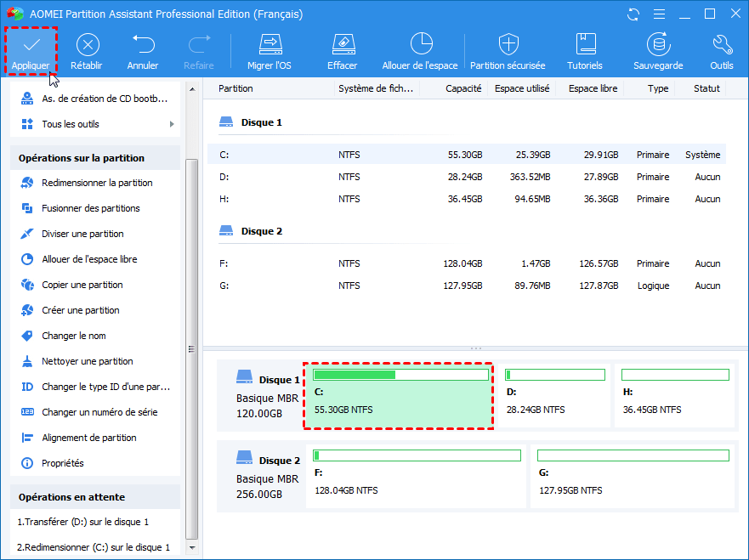Sort by the Capacité column header
The width and height of the screenshot is (749, 560).
(463, 88)
